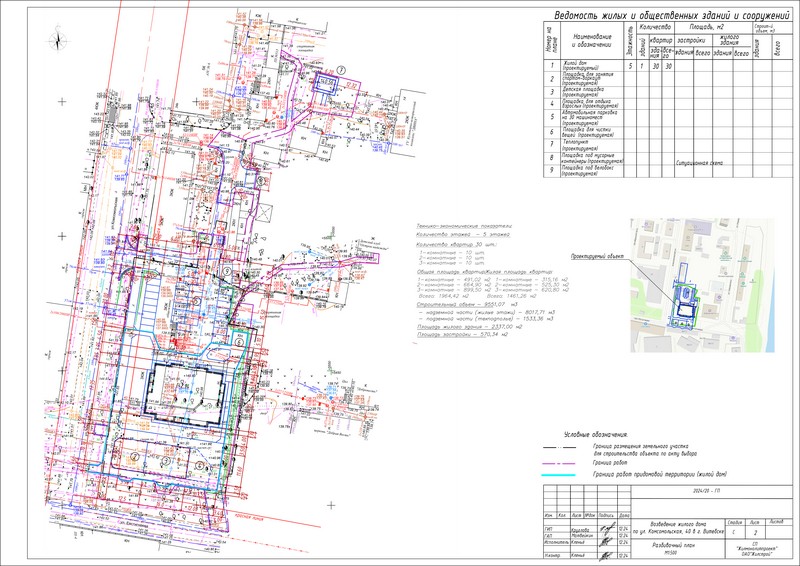Select the 'Количество этажей – 5 этажей' line

pyautogui.click(x=463, y=234)
